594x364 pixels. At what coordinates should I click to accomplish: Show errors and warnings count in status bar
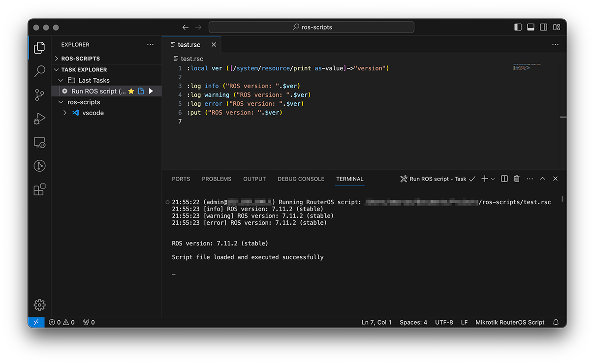pyautogui.click(x=62, y=322)
